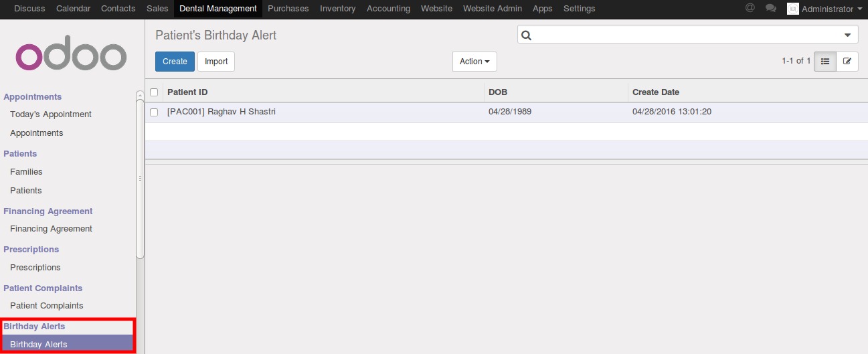Image resolution: width=868 pixels, height=354 pixels.
Task: Click the Odoo logo in sidebar
Action: pos(71,57)
